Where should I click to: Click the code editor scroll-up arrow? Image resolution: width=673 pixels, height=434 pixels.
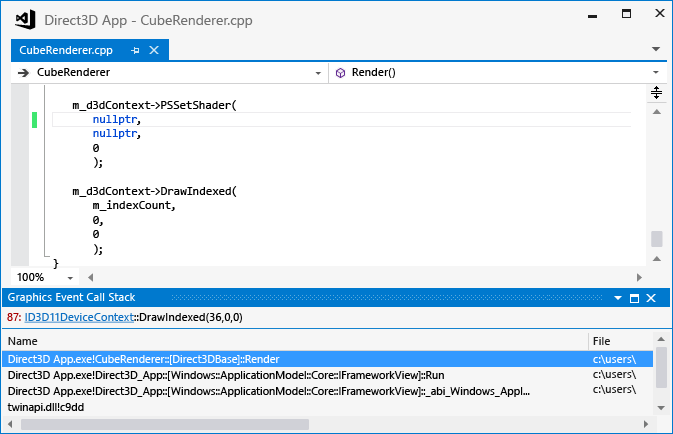tap(656, 112)
